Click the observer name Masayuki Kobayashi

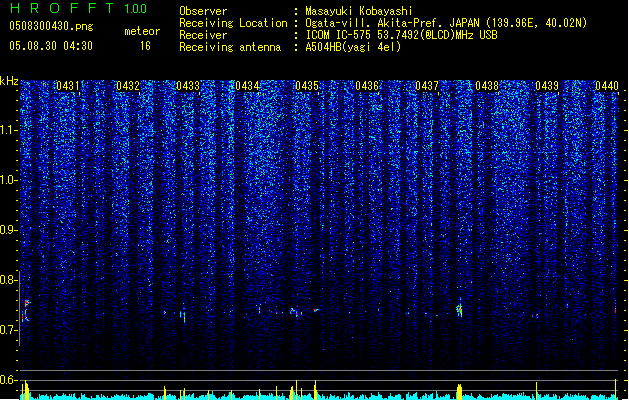(359, 11)
